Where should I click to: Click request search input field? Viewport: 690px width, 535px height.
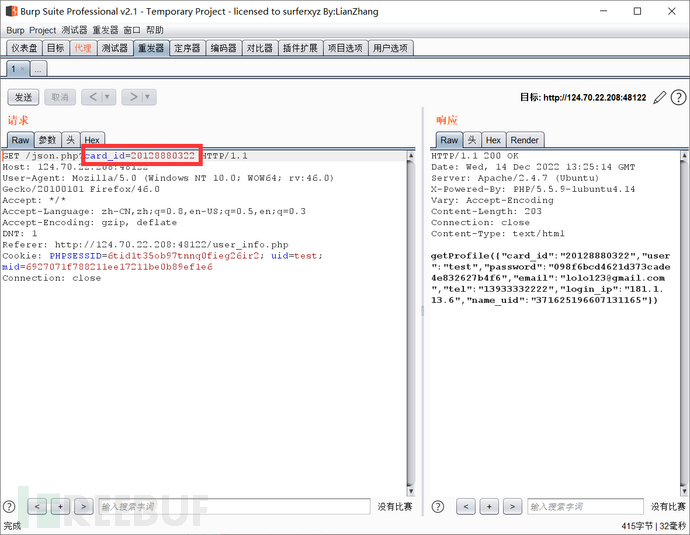[x=234, y=506]
